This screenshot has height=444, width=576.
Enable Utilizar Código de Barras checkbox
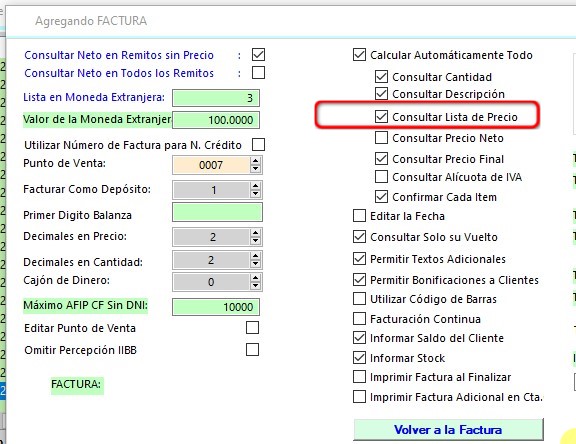click(x=359, y=299)
